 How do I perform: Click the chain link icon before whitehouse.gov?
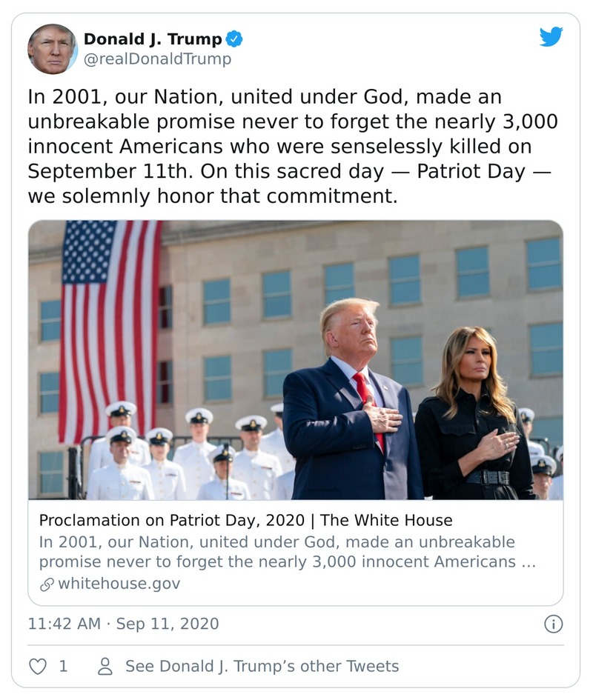coord(46,584)
